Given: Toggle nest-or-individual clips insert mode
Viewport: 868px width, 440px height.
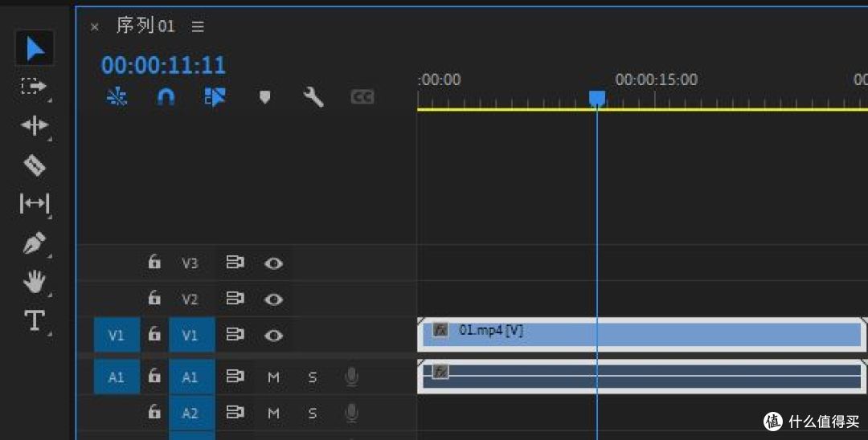Looking at the screenshot, I should click(117, 96).
